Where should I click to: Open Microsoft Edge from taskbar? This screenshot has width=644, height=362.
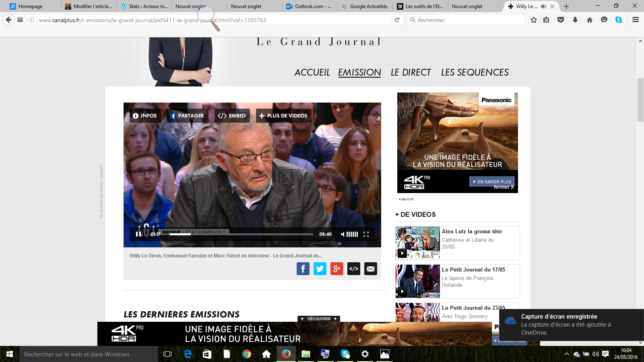tap(188, 354)
